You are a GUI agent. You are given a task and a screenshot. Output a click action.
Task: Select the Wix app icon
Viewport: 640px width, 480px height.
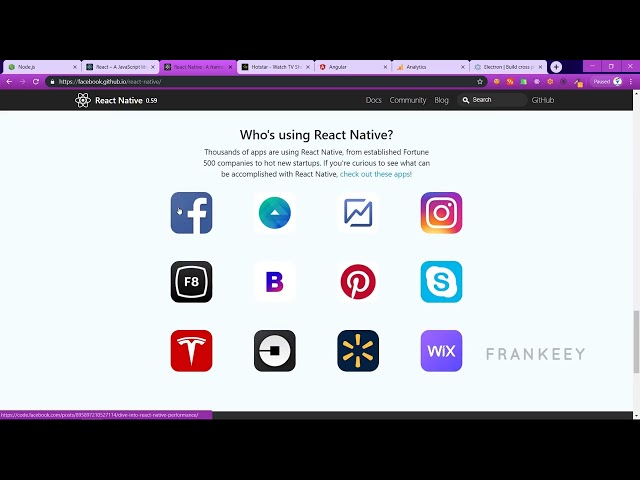pyautogui.click(x=441, y=351)
